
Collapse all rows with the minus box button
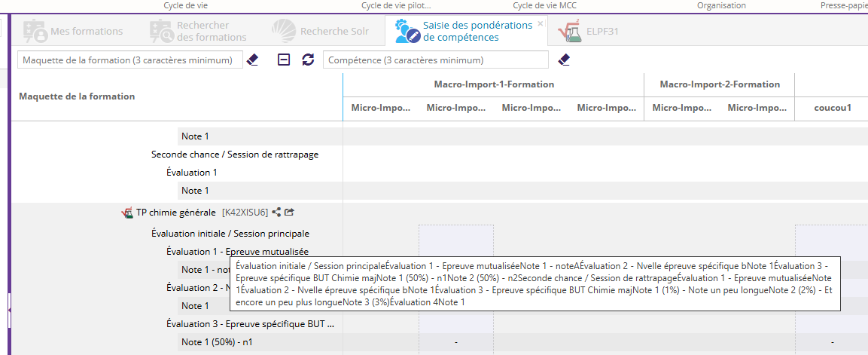(284, 60)
